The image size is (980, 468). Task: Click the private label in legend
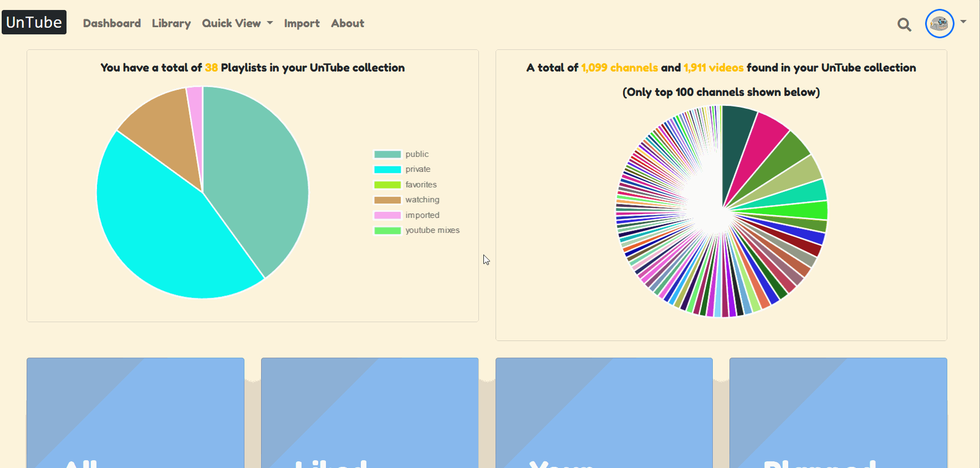coord(418,169)
